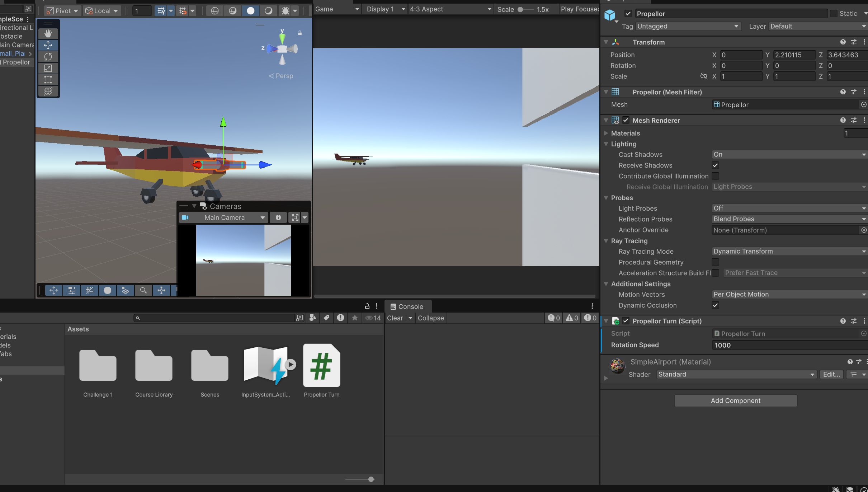This screenshot has width=868, height=492.
Task: Click Cameras overlay info icon
Action: [278, 218]
